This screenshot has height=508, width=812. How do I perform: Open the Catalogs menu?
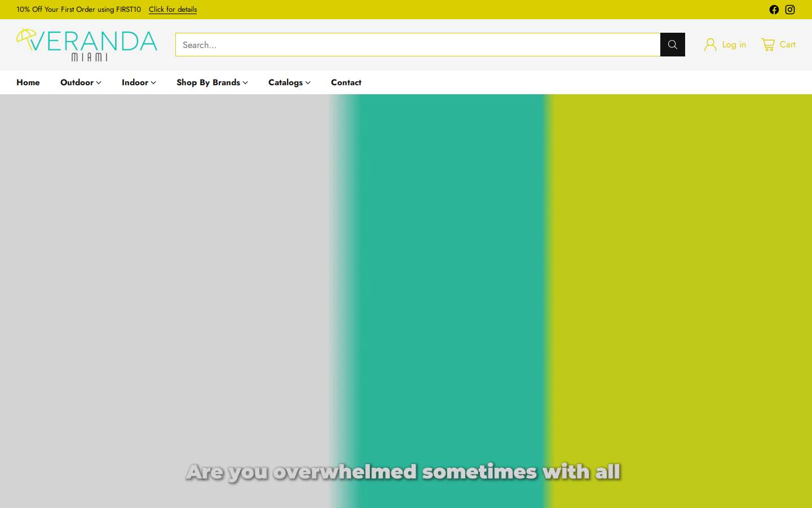coord(285,82)
